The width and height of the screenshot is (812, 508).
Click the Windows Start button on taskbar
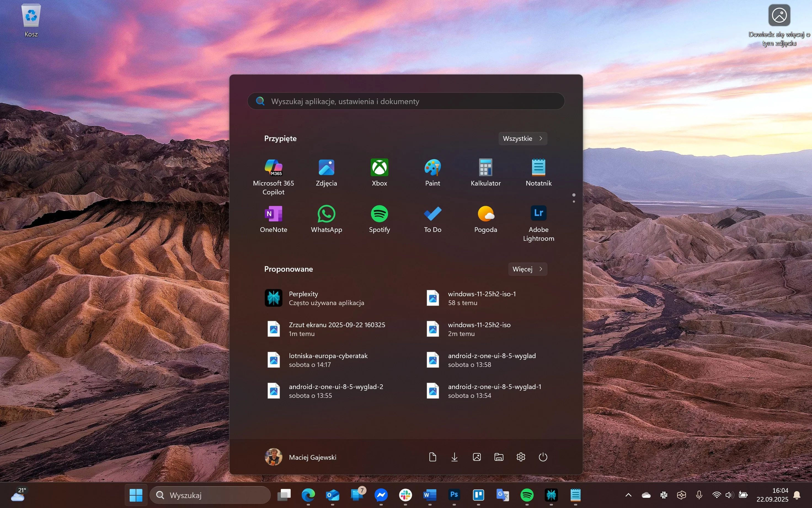click(136, 495)
